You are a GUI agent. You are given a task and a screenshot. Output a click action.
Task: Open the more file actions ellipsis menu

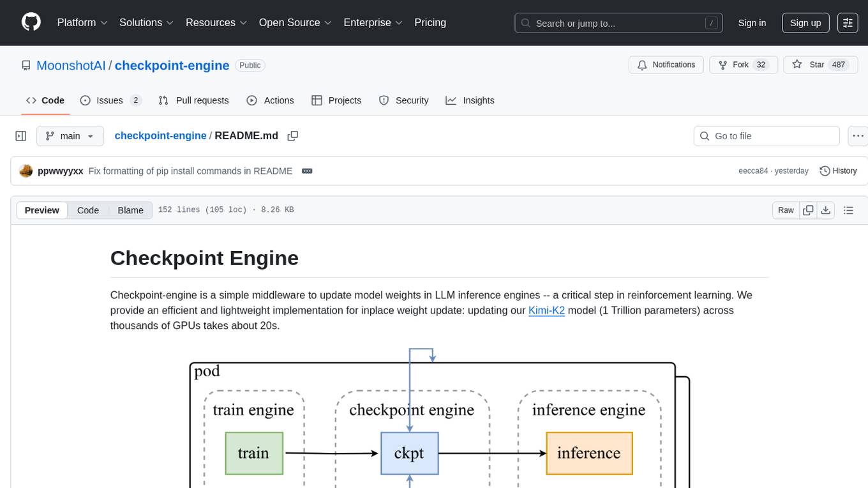pos(858,136)
